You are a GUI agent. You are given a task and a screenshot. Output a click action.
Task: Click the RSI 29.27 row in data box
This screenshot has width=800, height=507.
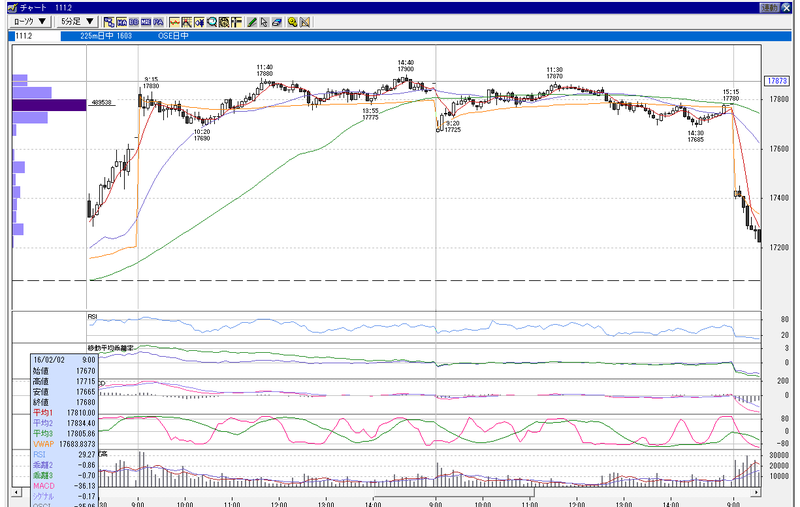(x=64, y=454)
